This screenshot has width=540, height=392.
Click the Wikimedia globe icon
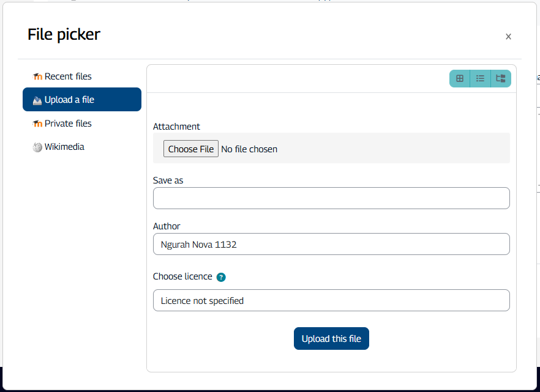(x=37, y=147)
